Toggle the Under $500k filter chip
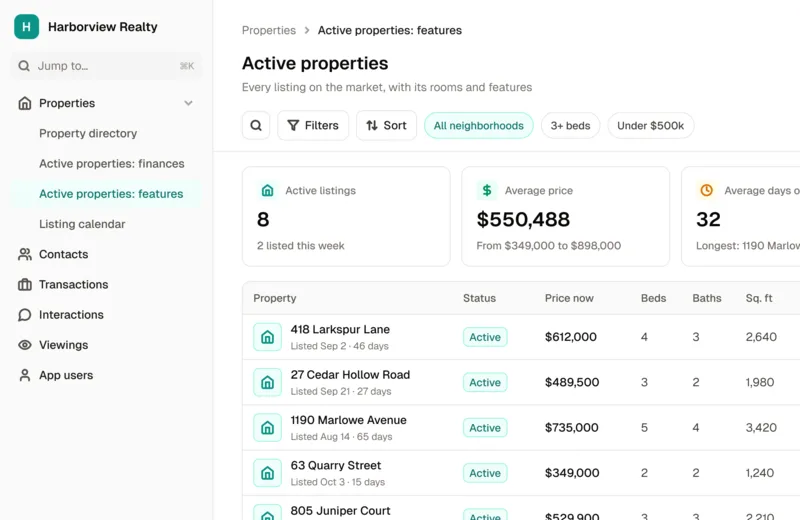Screen dimensions: 800x520 coord(651,126)
